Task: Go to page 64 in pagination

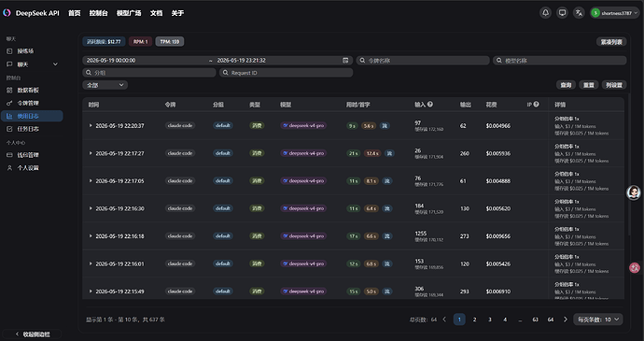Action: pyautogui.click(x=551, y=320)
